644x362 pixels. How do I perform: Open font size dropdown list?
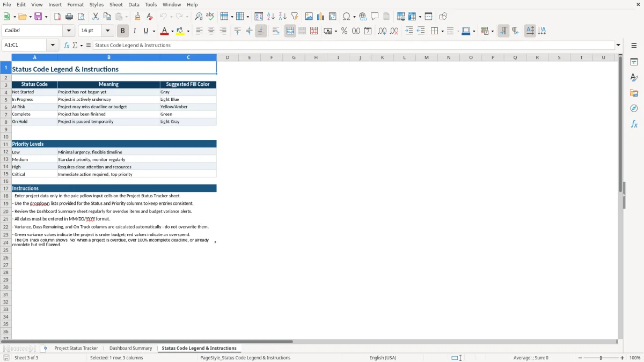tap(107, 31)
